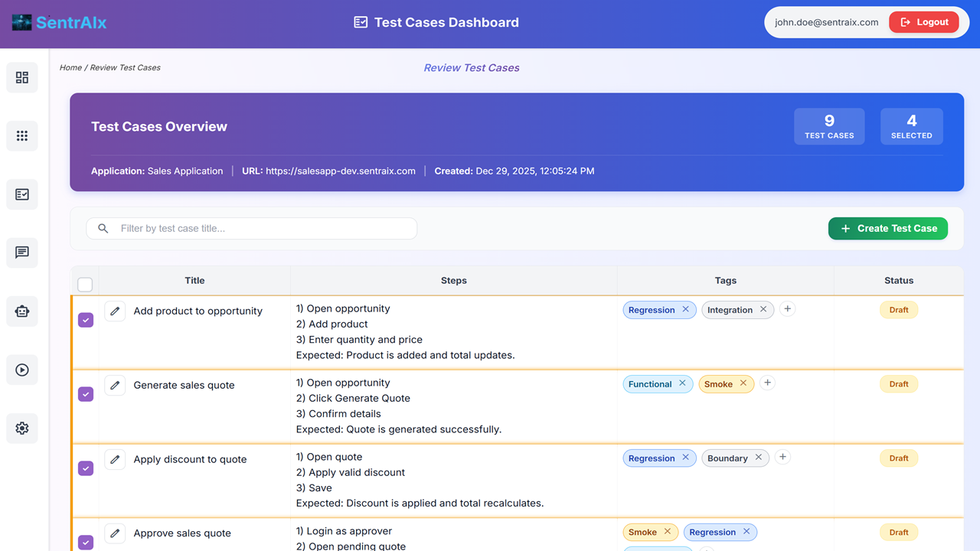This screenshot has height=551, width=980.
Task: Uncheck 'Apply discount to quote' checkbox
Action: pyautogui.click(x=86, y=468)
